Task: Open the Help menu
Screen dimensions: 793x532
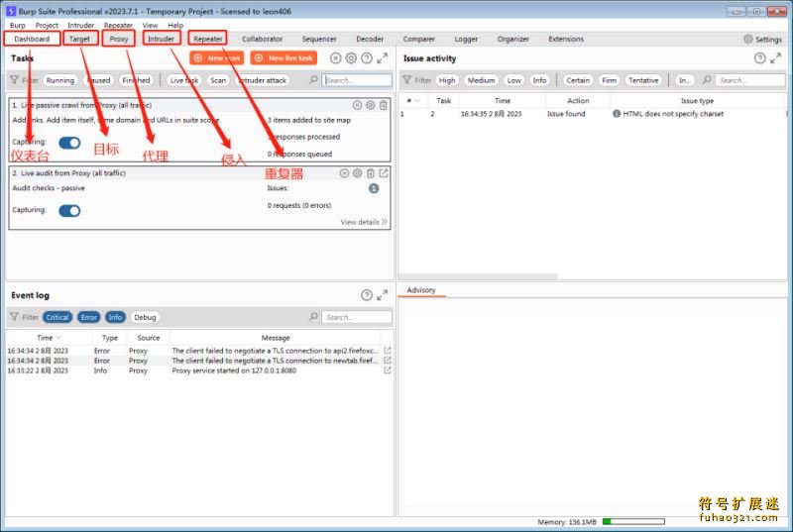Action: [175, 25]
